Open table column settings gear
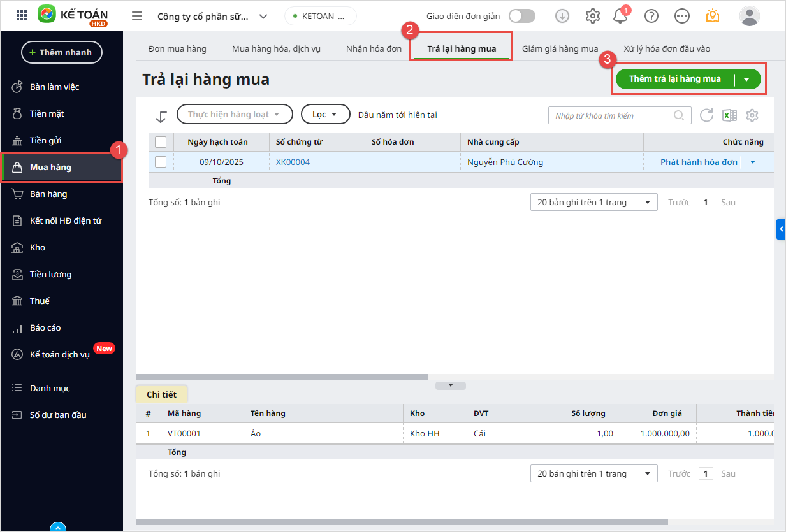Screen dimensions: 786x532 [x=752, y=115]
